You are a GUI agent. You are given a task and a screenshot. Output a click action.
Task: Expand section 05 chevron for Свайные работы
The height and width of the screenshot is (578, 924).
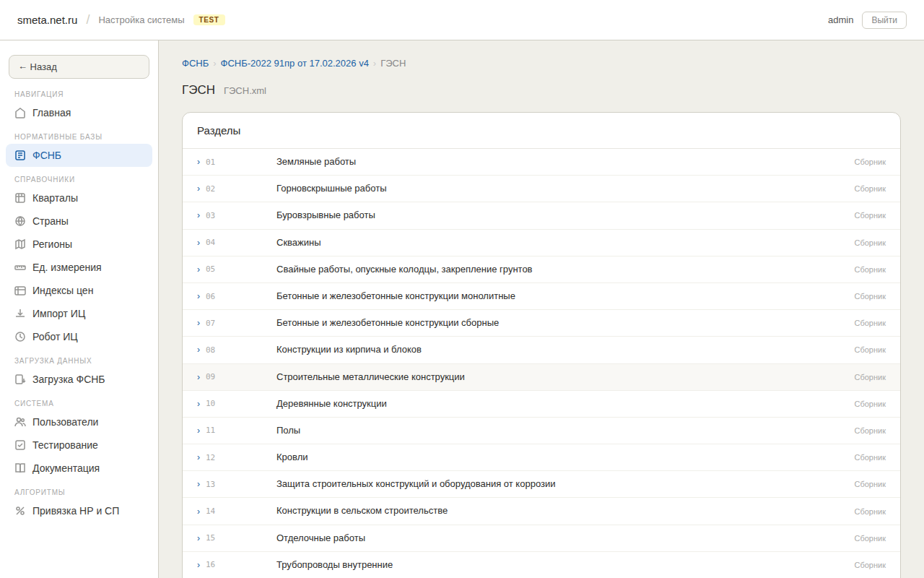pos(199,269)
